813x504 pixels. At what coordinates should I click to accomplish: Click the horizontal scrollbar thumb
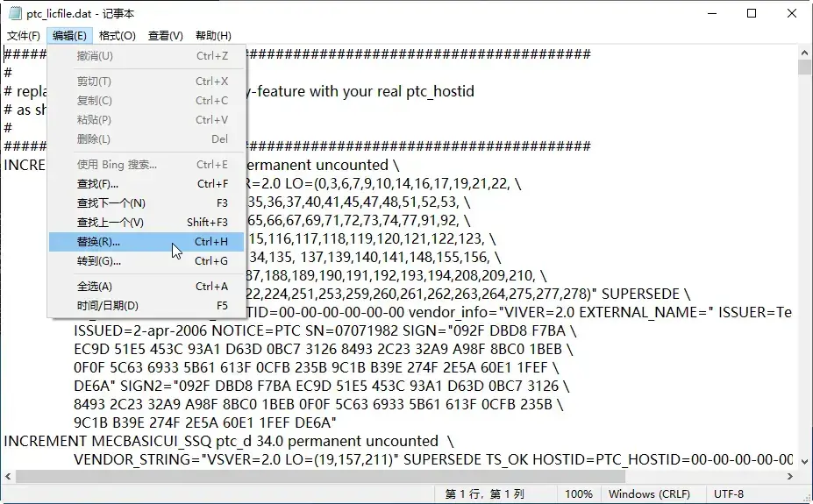coord(320,476)
